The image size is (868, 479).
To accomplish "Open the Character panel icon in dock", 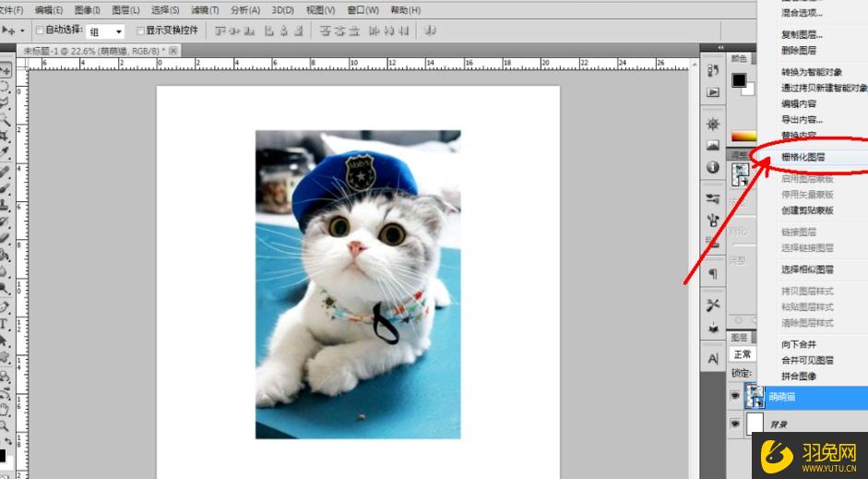I will (713, 359).
